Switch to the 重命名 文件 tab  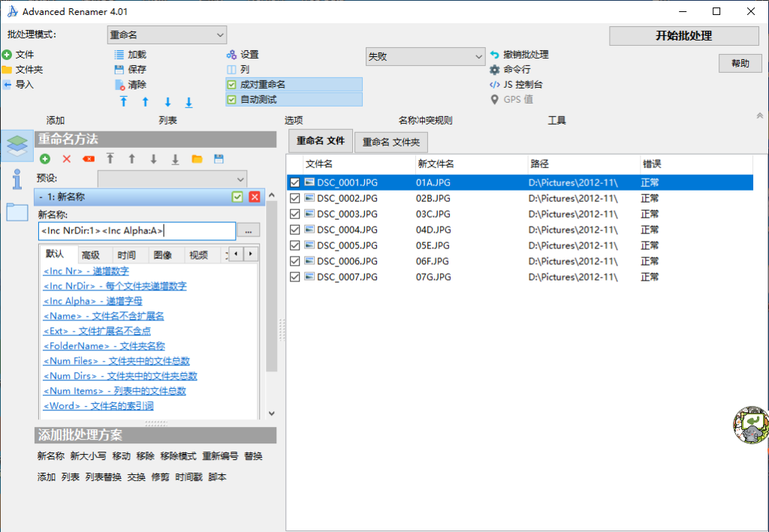(x=321, y=141)
